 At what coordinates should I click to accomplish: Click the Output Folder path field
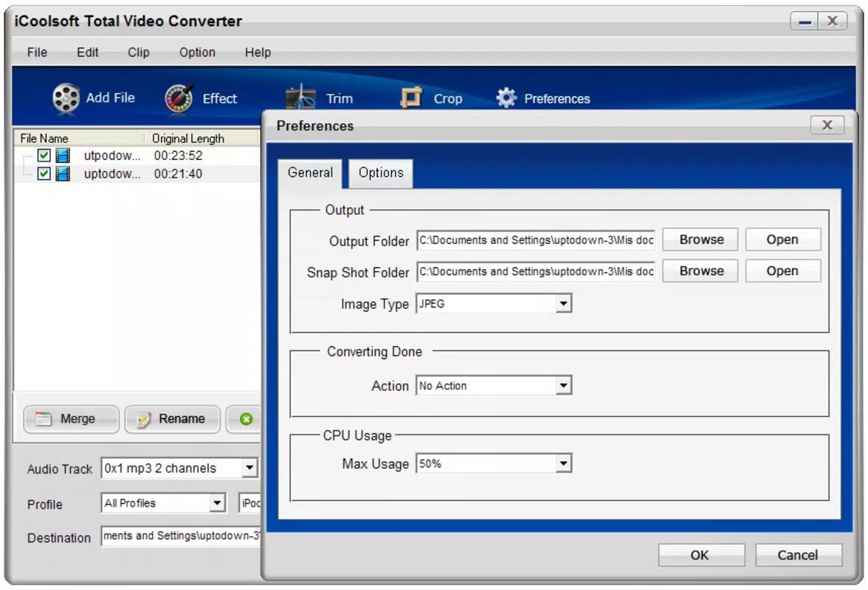click(x=535, y=240)
